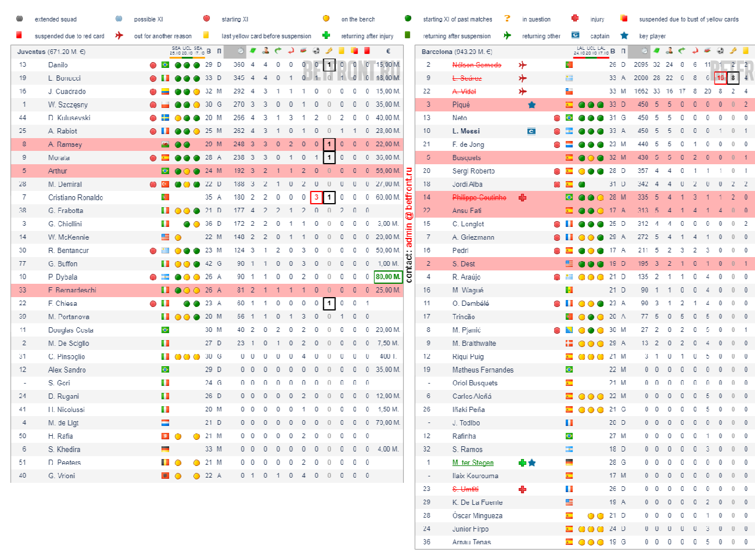Click the orange question mark legend icon
Screen dimensions: 755x560
[507, 19]
